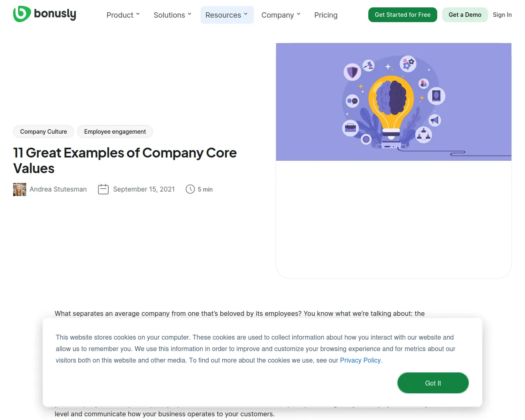Expand the Product dropdown menu
The height and width of the screenshot is (420, 525).
coord(123,15)
